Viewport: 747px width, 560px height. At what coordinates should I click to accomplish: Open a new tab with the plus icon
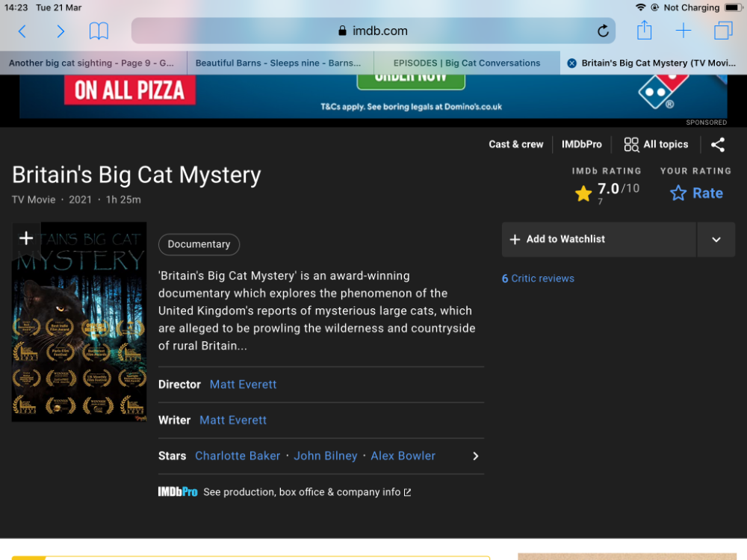click(684, 31)
